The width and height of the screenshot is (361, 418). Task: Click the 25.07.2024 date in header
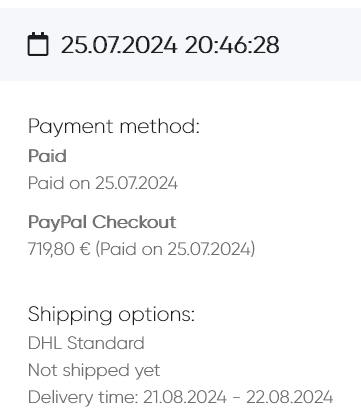[119, 45]
